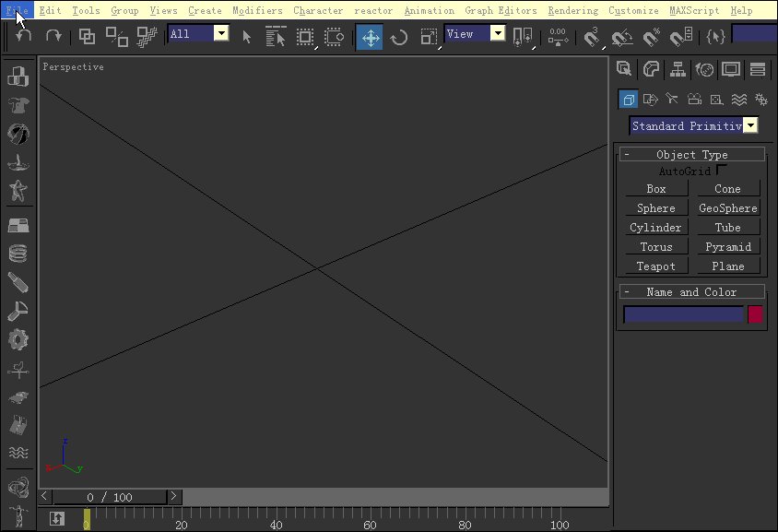Viewport: 778px width, 532px height.
Task: Click the reactor Cloth Collection shirt icon
Action: (18, 105)
